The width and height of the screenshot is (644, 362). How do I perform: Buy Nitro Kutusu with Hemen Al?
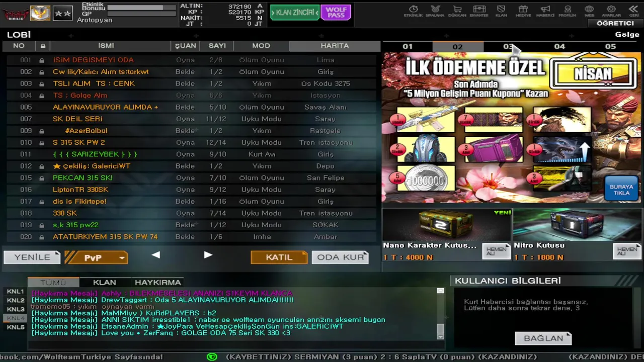tap(627, 250)
